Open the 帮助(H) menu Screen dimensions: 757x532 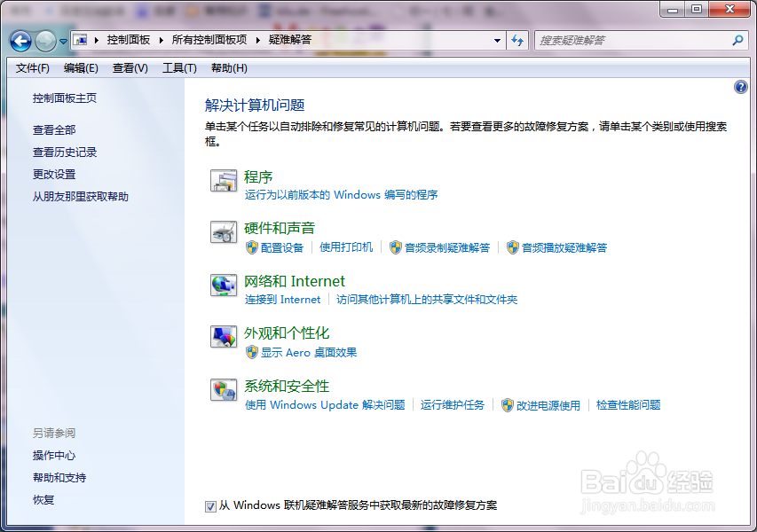(x=229, y=68)
